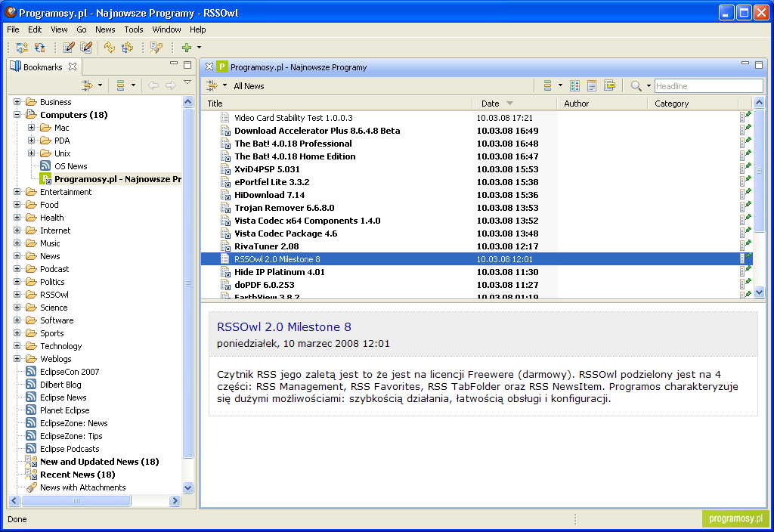Click the columns layout icon in feed toolbar
Image resolution: width=774 pixels, height=532 pixels.
[574, 86]
